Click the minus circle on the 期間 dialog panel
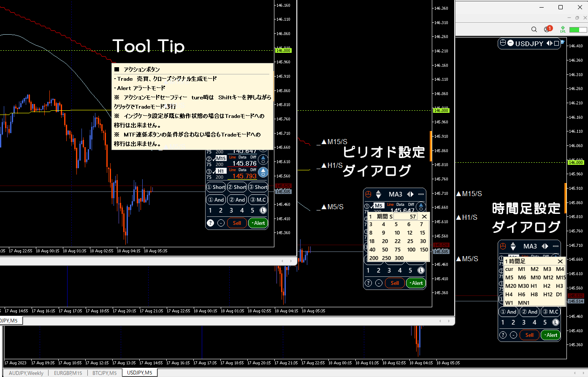The width and height of the screenshot is (588, 377). tap(379, 283)
